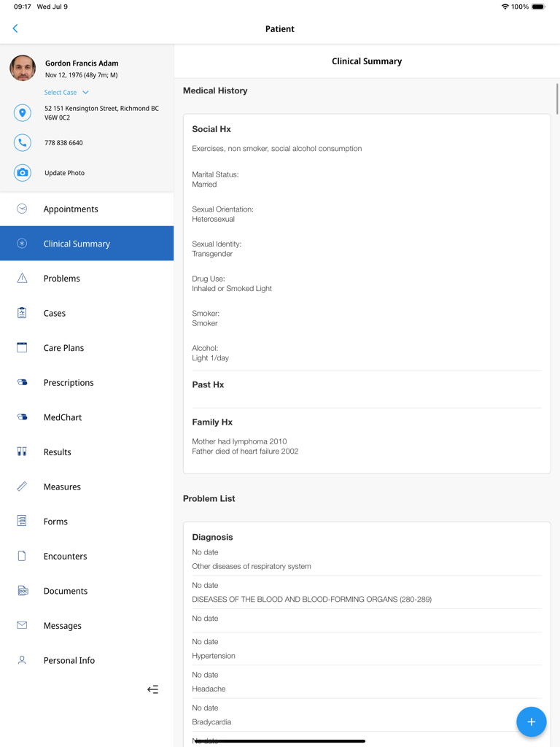Tap the location pin address icon

(23, 113)
